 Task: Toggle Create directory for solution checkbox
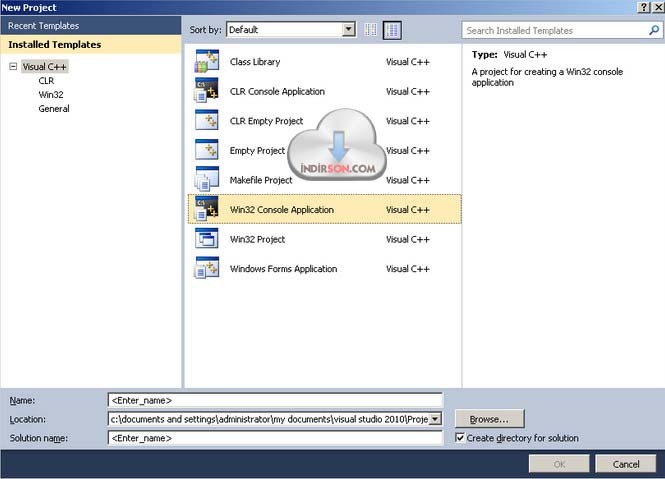[x=459, y=437]
